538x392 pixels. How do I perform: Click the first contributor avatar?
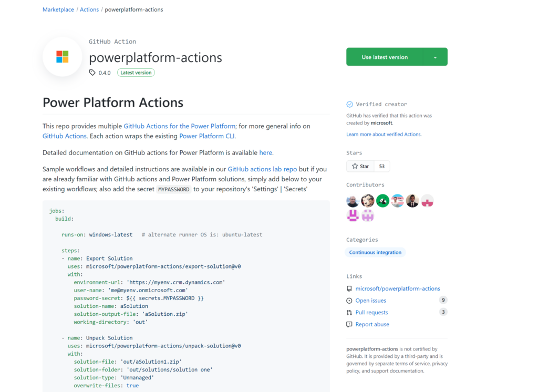[x=353, y=201]
